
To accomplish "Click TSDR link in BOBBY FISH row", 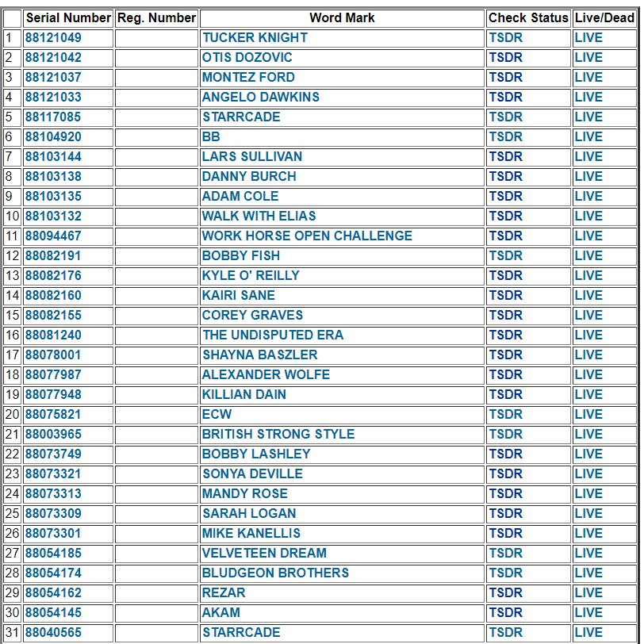I will (x=505, y=255).
